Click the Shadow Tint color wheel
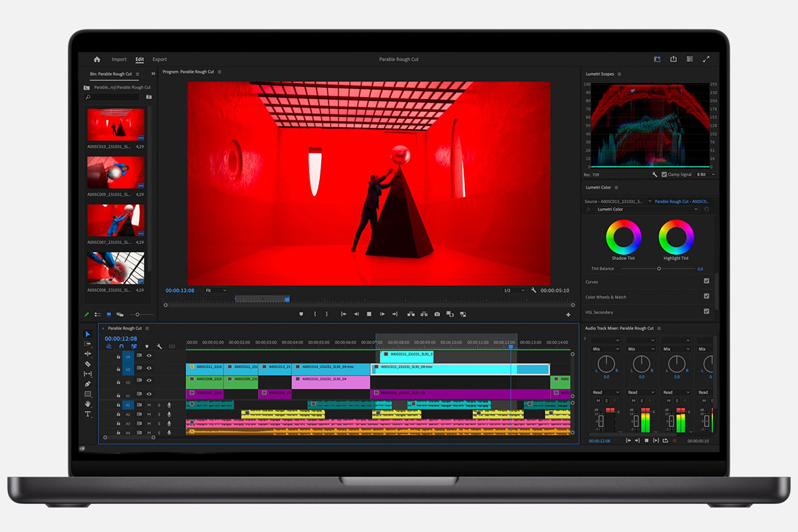Screen dimensions: 798x532 tap(623, 236)
